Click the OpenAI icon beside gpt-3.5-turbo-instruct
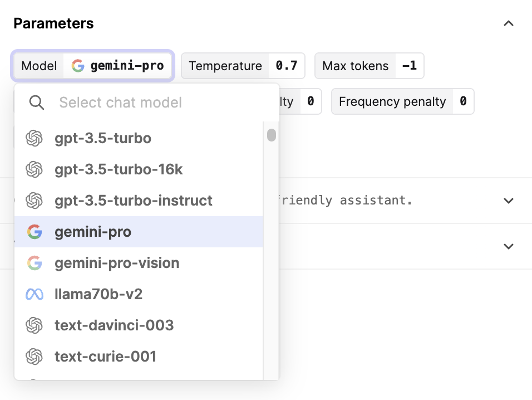Viewport: 532px width, 400px height. 35,201
